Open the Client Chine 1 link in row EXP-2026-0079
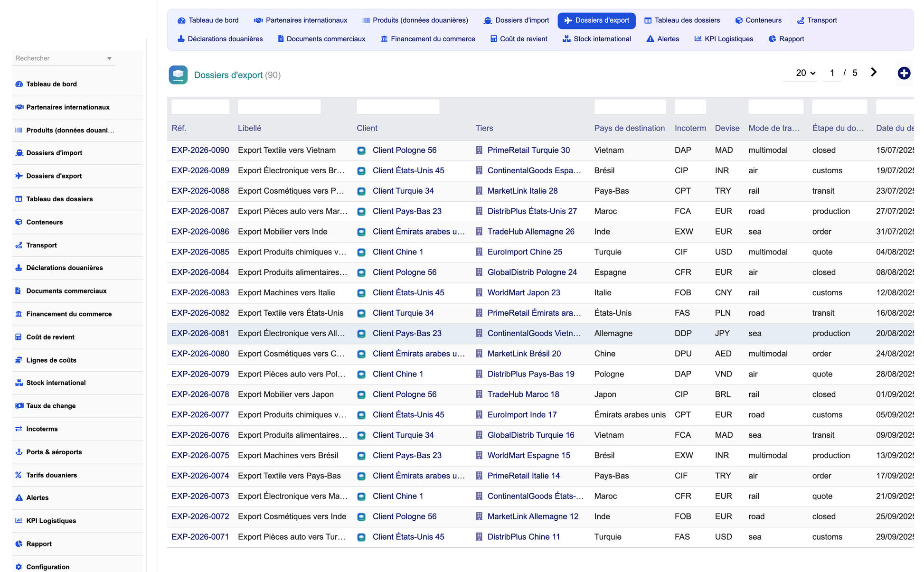The height and width of the screenshot is (572, 924). [x=398, y=374]
